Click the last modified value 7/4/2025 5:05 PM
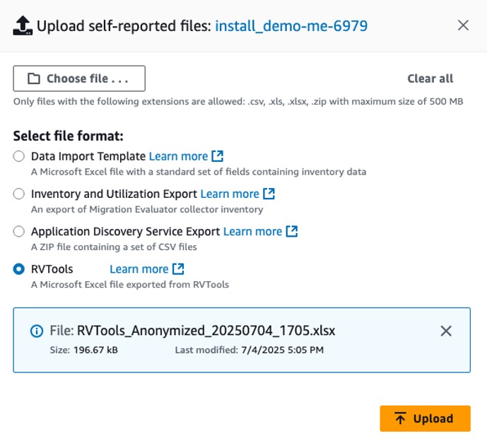The image size is (487, 448). point(282,350)
